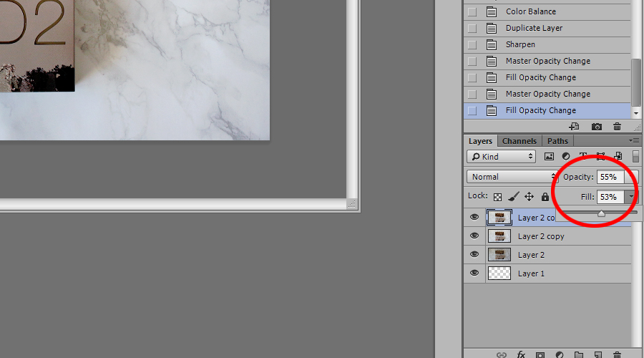Click the History panel trash icon
The image size is (644, 358).
point(618,127)
